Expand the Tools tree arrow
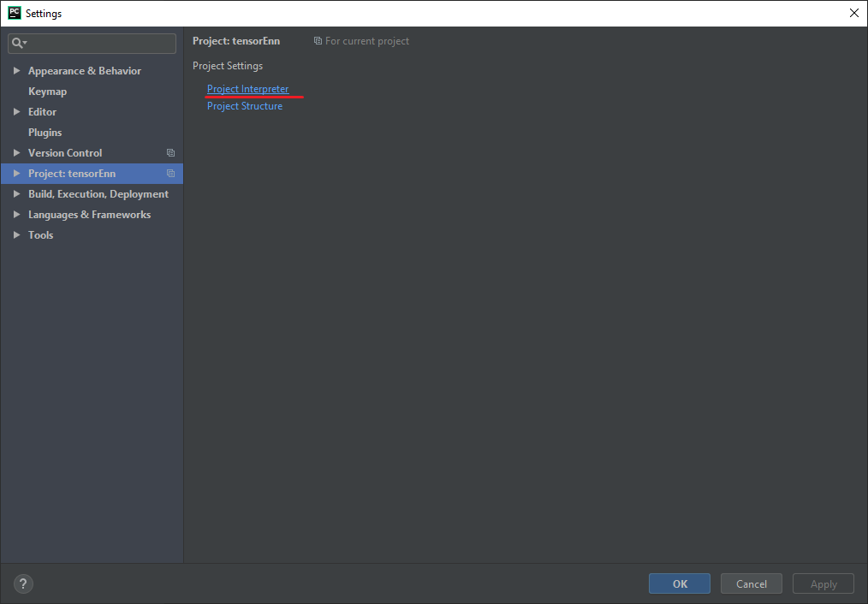Screen dimensions: 868x604 coord(16,234)
